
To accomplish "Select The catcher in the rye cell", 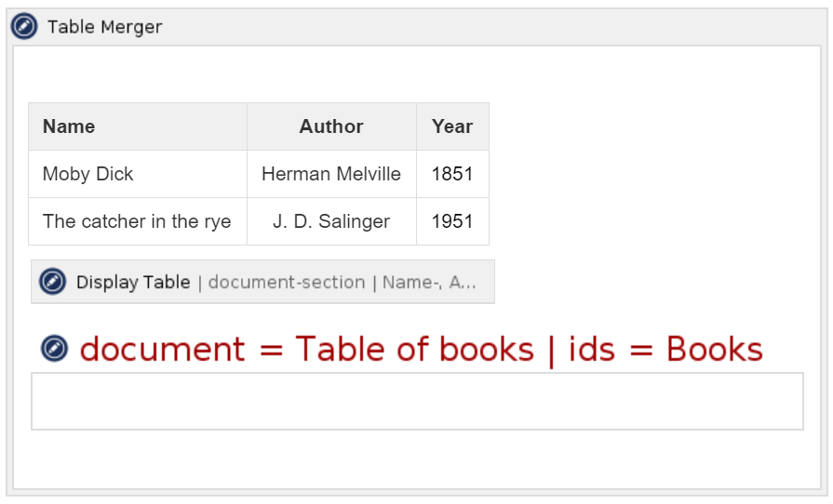I will pyautogui.click(x=137, y=221).
